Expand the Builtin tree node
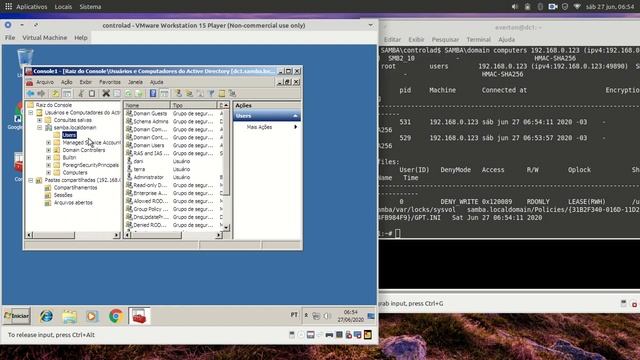Screen dimensions: 640x360 click(49, 157)
